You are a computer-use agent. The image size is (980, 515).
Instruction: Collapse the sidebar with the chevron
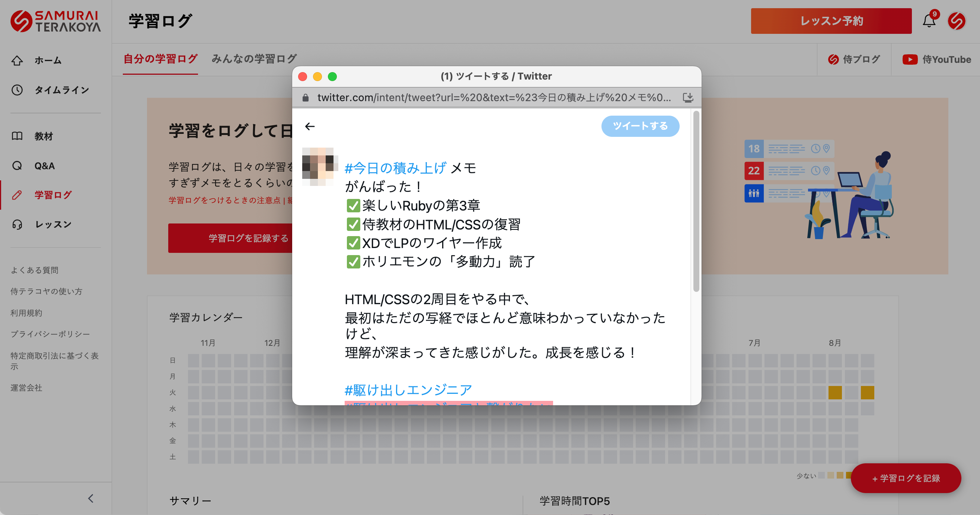[x=90, y=498]
